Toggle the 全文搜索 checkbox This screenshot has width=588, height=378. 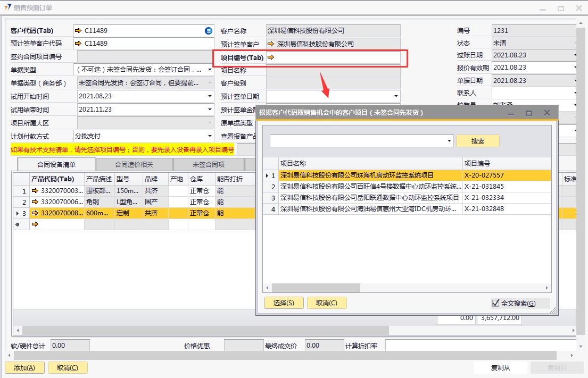pyautogui.click(x=496, y=303)
